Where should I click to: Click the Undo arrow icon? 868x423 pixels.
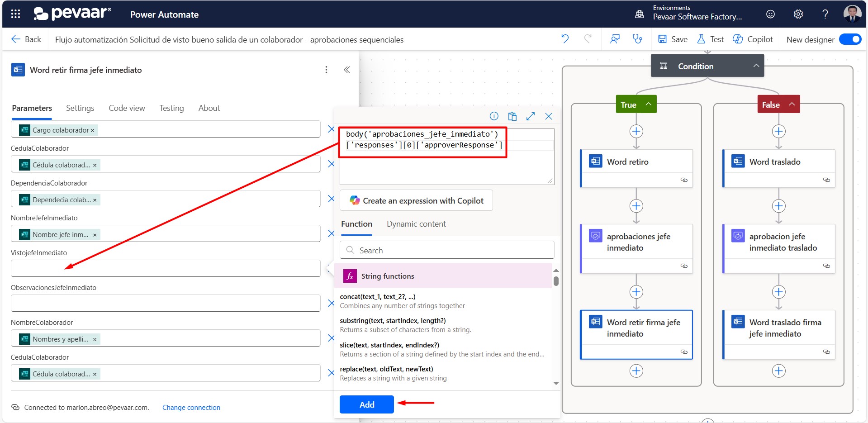point(565,39)
